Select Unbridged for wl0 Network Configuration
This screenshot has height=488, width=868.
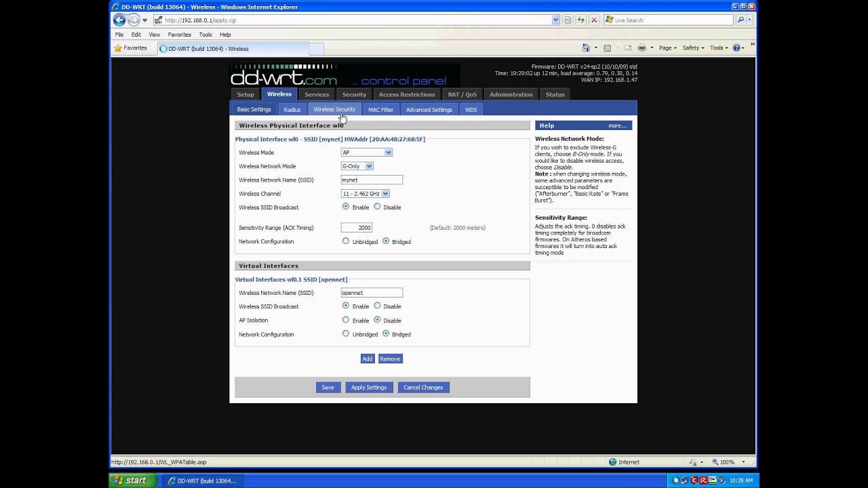(x=346, y=241)
